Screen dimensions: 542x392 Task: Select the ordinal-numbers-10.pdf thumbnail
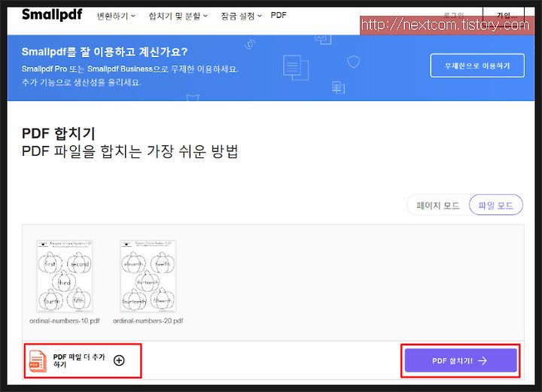coord(65,276)
